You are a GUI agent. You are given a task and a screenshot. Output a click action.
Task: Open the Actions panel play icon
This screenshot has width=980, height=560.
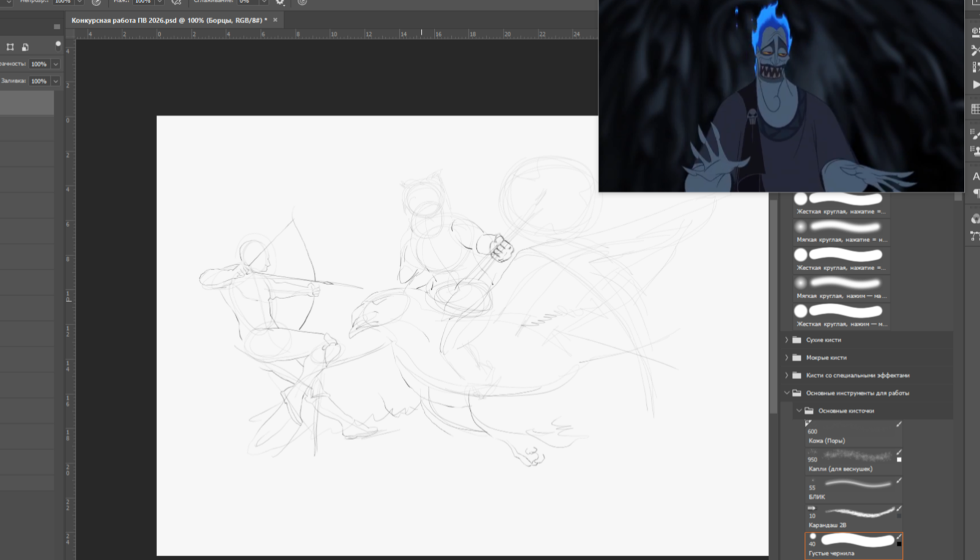click(x=974, y=84)
